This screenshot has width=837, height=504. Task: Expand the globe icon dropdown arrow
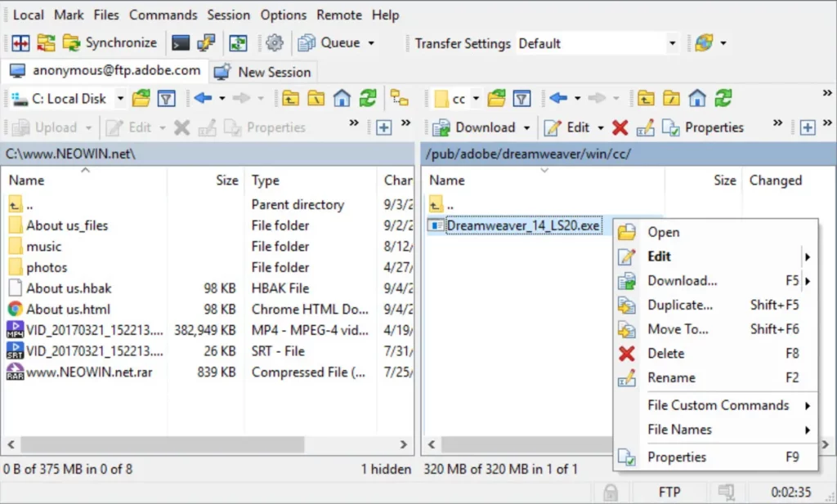pos(723,42)
